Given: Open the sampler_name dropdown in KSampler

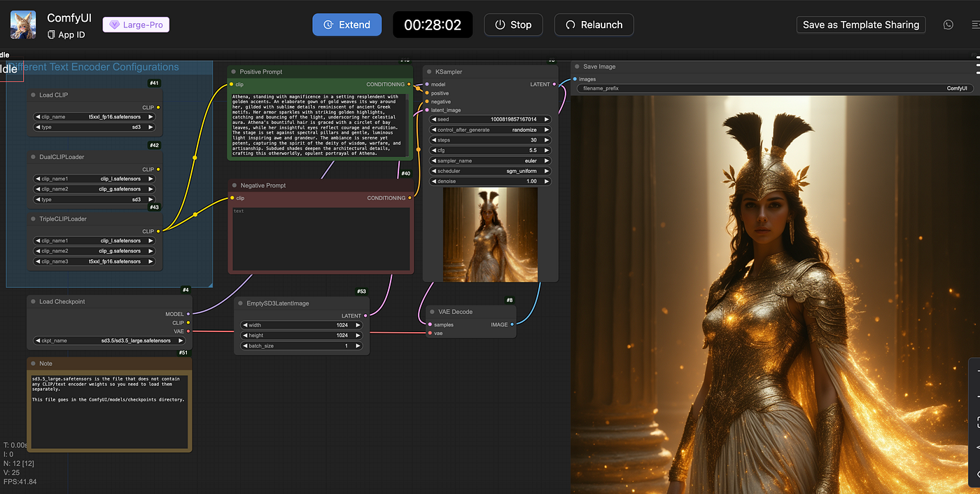Looking at the screenshot, I should coord(490,160).
